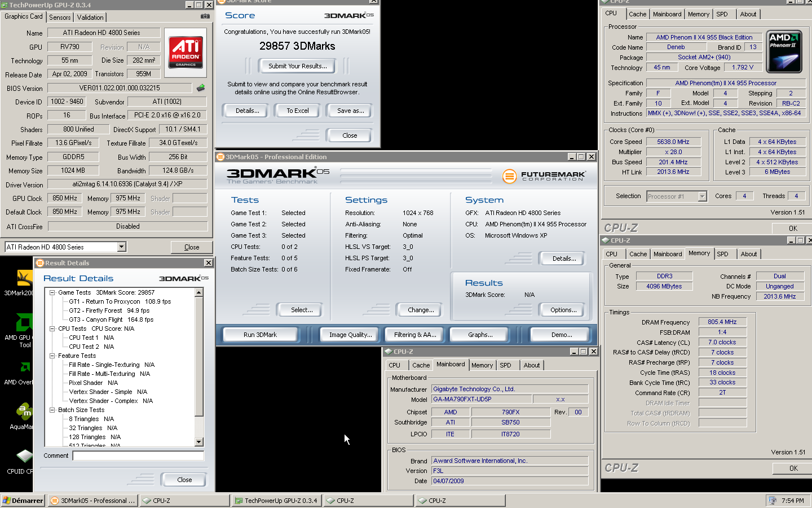This screenshot has width=812, height=508.
Task: Switch to the Validation tab in GPU-Z
Action: point(90,17)
